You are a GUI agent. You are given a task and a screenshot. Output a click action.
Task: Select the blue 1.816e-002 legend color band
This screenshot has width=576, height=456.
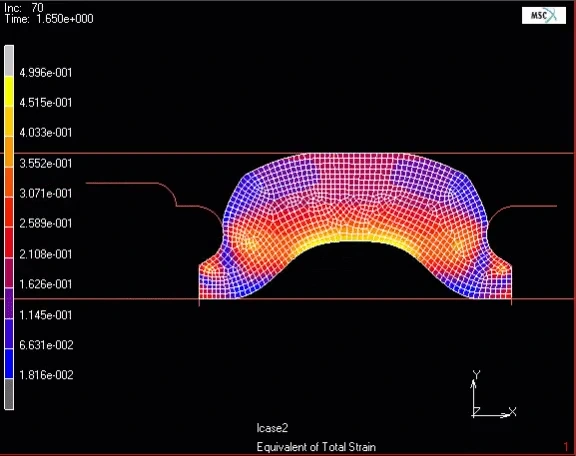coord(9,364)
